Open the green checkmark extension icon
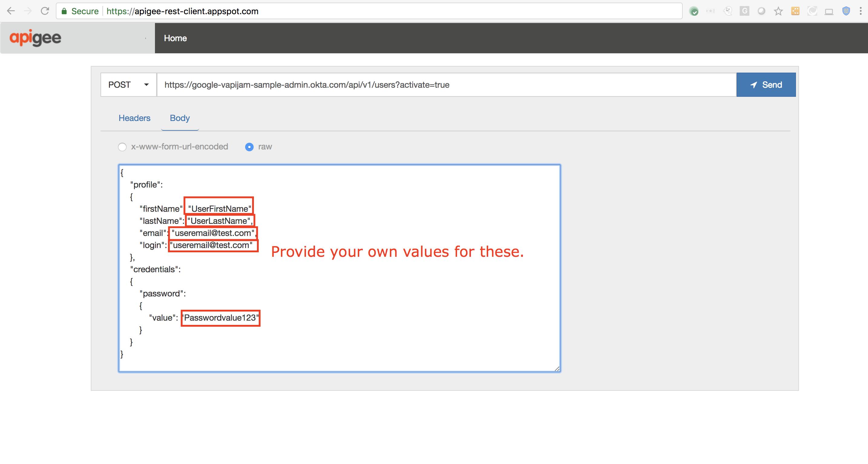868x464 pixels. (x=694, y=11)
